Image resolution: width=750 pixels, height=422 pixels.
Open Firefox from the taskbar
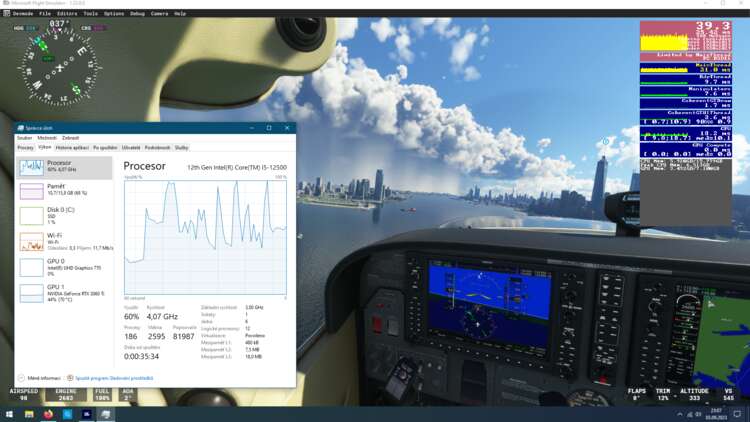pyautogui.click(x=48, y=414)
